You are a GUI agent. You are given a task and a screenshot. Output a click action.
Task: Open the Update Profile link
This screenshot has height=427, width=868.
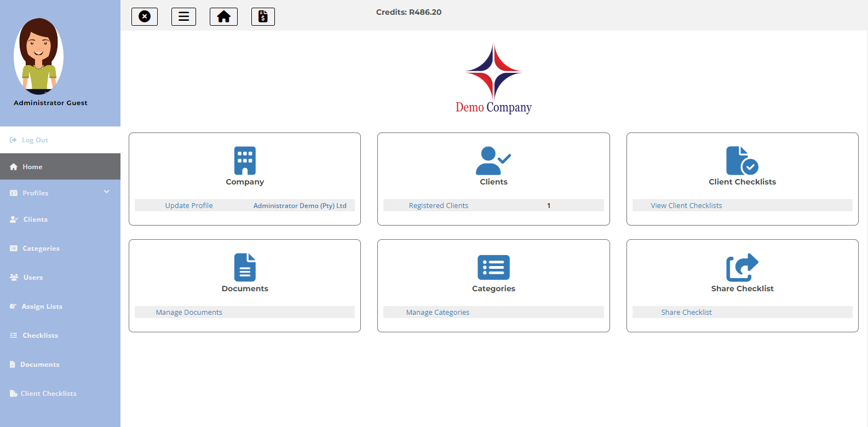tap(189, 206)
